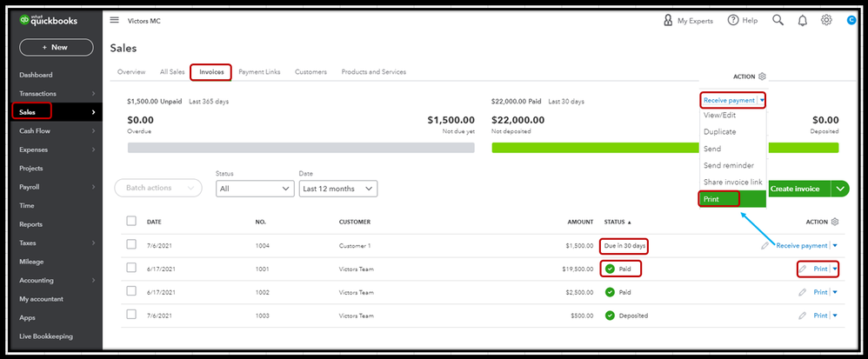Switch to the All Sales tab

(x=172, y=72)
